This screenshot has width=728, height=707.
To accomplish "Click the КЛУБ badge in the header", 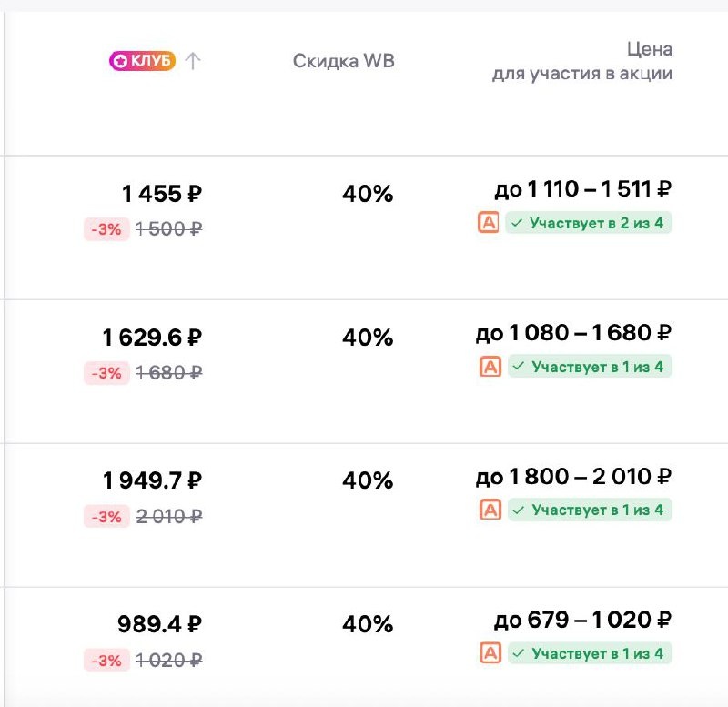I will click(142, 61).
